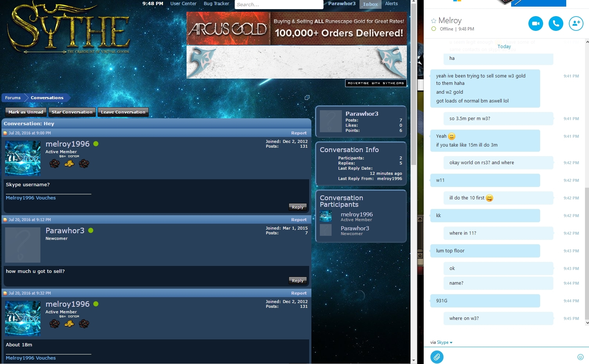This screenshot has width=589, height=364.
Task: Add a contact to the Melroy chat
Action: pos(576,24)
